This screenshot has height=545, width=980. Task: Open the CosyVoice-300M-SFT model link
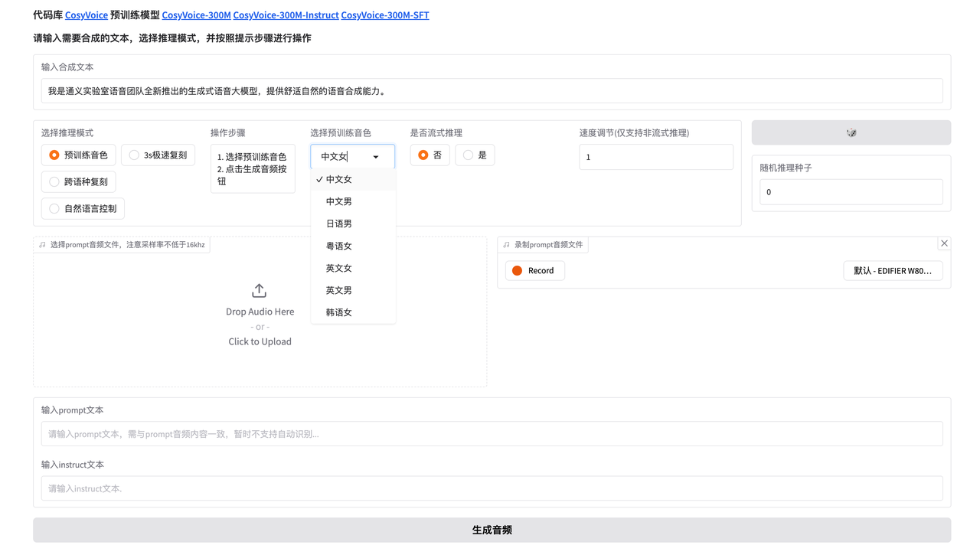[384, 15]
